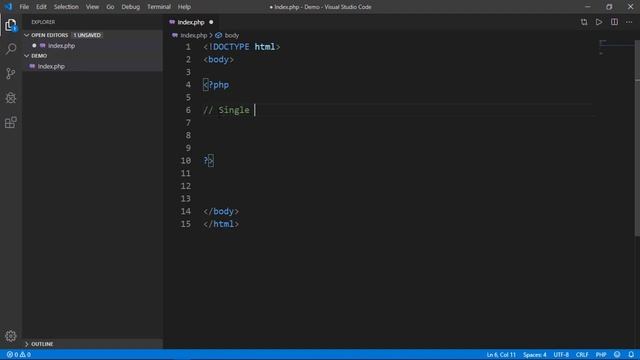
Task: Click the editor vertical scrollbar
Action: click(x=637, y=138)
